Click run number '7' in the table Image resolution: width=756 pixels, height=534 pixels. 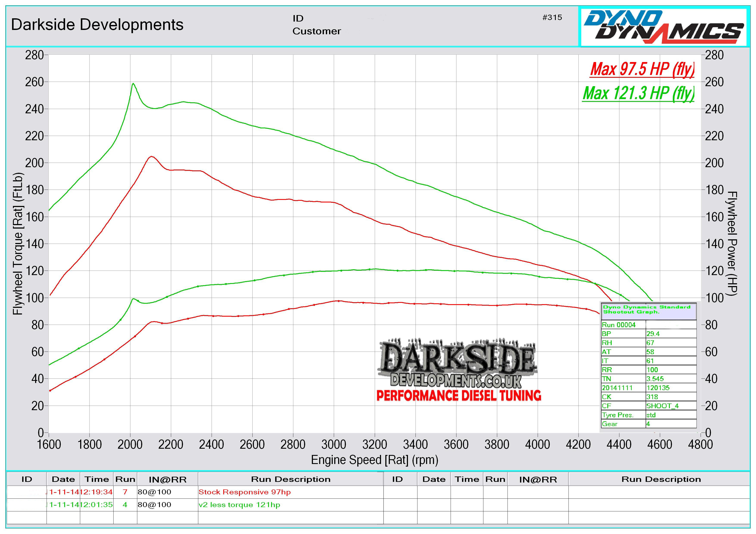coord(125,492)
